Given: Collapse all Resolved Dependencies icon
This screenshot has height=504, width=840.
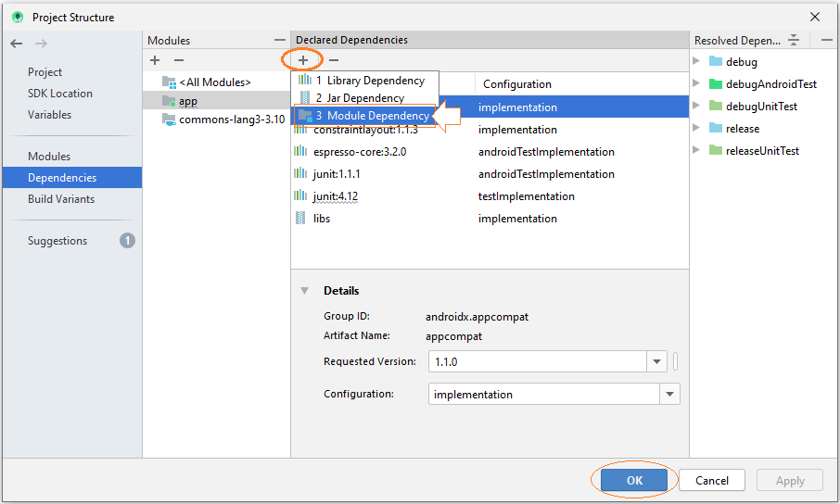Looking at the screenshot, I should (x=794, y=40).
